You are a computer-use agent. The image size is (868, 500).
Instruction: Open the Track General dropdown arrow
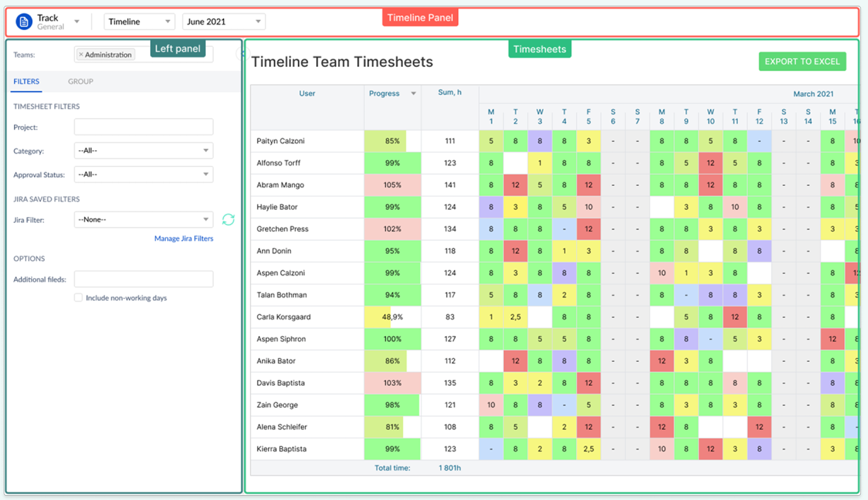coord(77,22)
